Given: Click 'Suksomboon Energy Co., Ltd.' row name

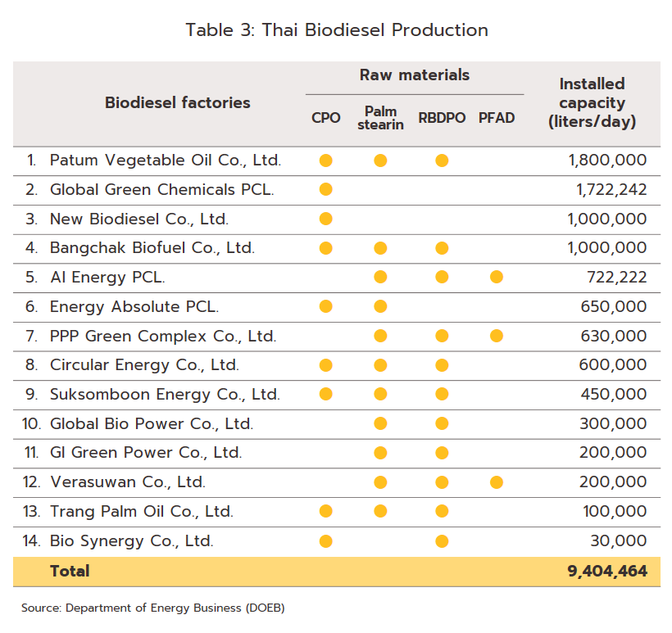Looking at the screenshot, I should [165, 395].
